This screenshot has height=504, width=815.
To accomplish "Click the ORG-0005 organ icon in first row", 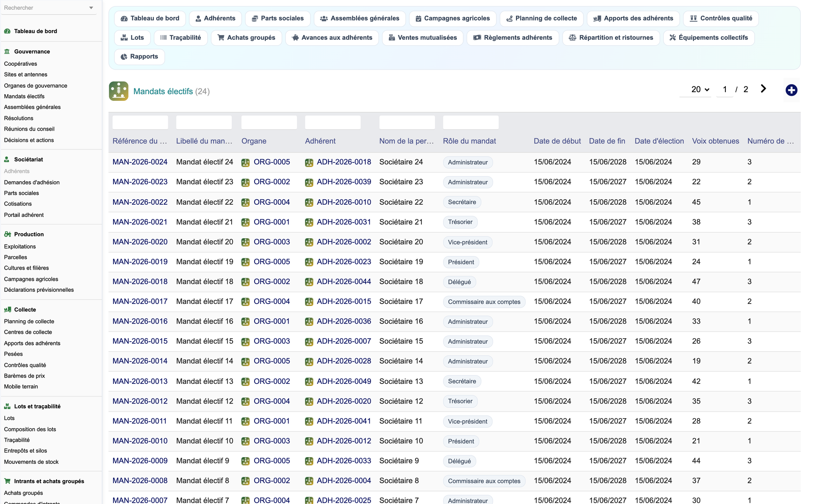I will 245,163.
